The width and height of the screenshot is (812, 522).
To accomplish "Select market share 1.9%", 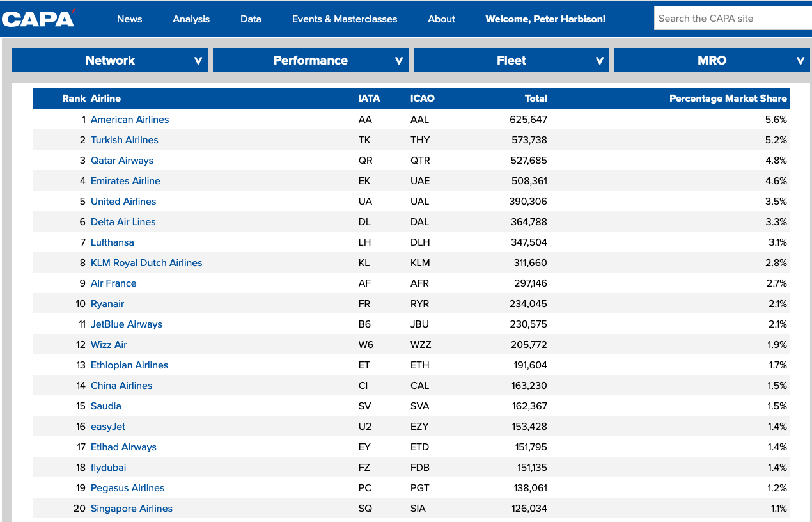I will (777, 345).
